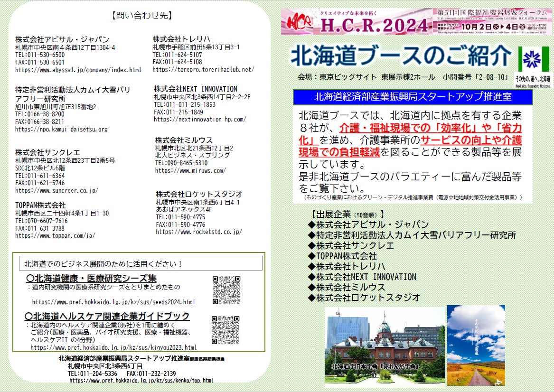Viewport: 554px width, 392px height.
Task: Click exhibitor list item ◆株式会社ミルウス
Action: pos(347,287)
